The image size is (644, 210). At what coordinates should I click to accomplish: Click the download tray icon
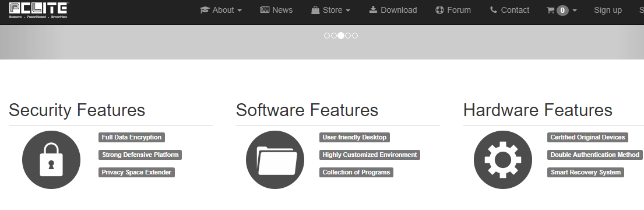tap(373, 9)
